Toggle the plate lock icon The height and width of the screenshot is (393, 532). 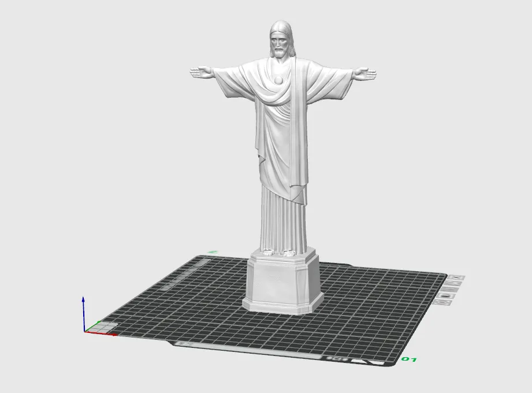pos(446,295)
